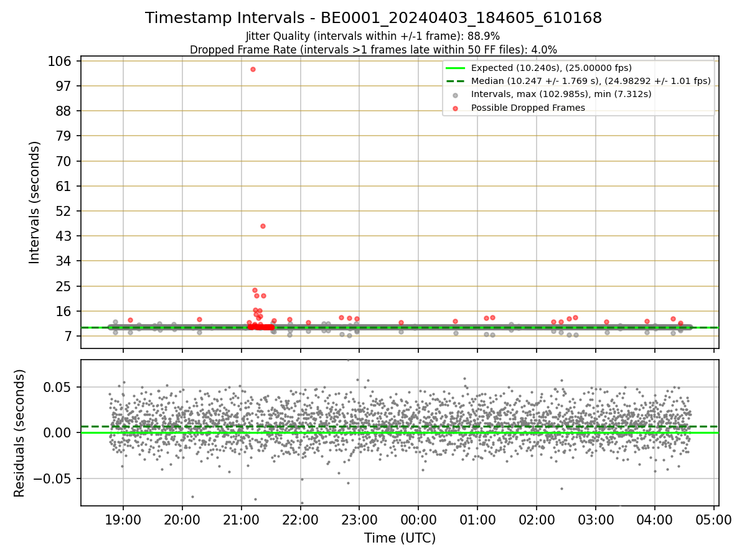747x560 pixels.
Task: Click the '20:00' time tick label
Action: tap(182, 519)
